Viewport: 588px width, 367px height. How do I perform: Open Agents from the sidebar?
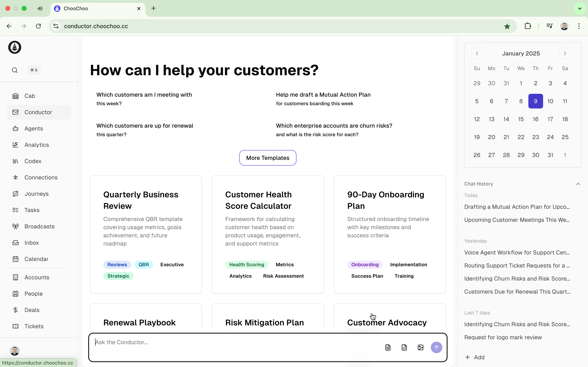[33, 128]
